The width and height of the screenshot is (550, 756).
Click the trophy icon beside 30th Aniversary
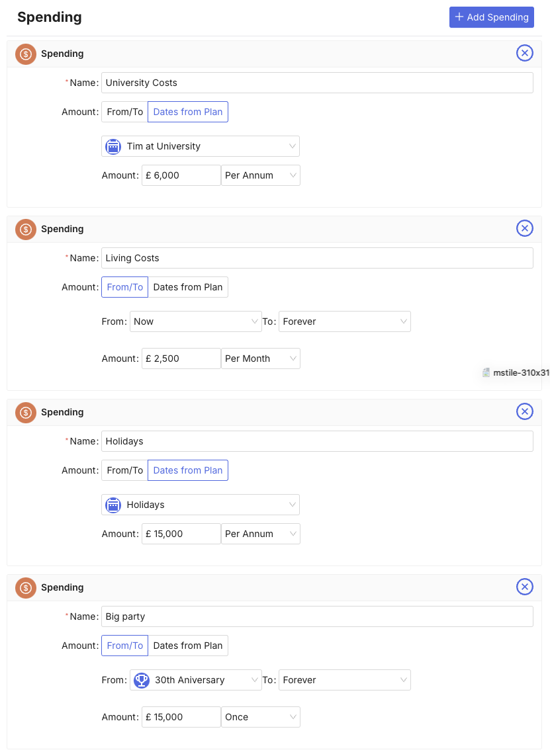[x=142, y=680]
